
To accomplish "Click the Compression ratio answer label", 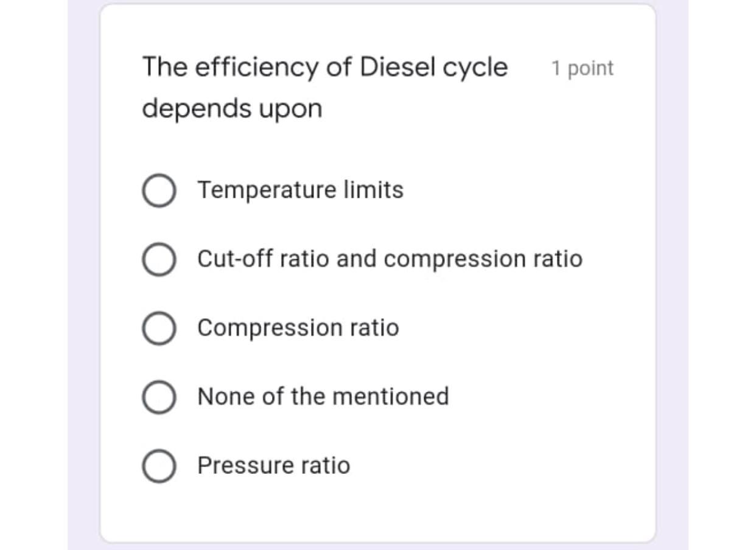I will 297,327.
